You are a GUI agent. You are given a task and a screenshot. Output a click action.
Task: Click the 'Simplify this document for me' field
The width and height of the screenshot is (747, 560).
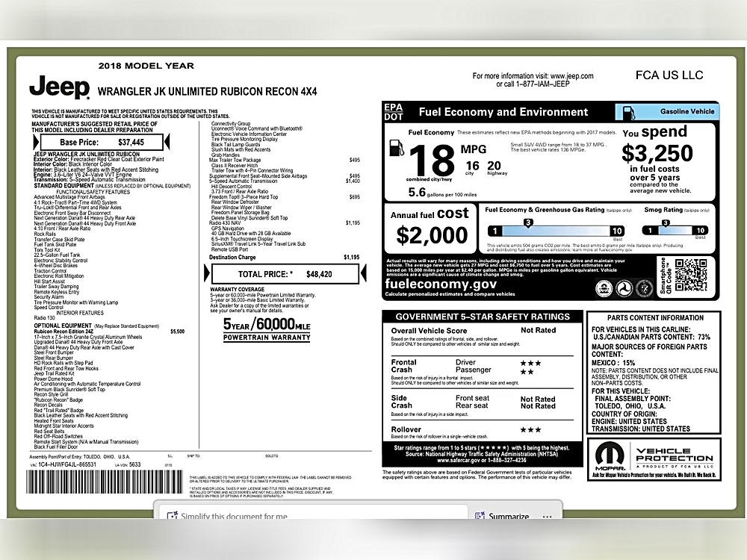[233, 517]
